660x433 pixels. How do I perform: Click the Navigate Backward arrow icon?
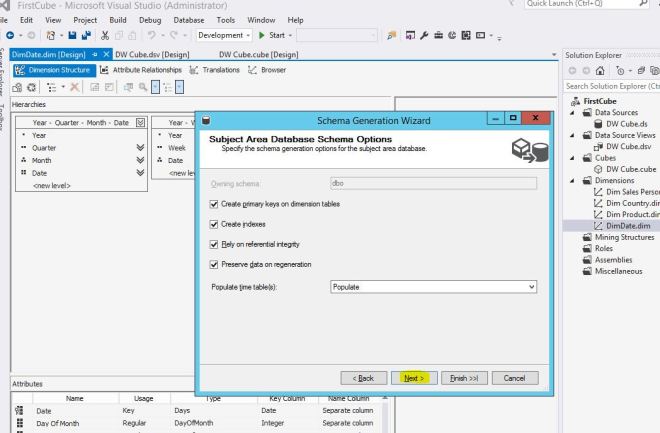[8, 36]
